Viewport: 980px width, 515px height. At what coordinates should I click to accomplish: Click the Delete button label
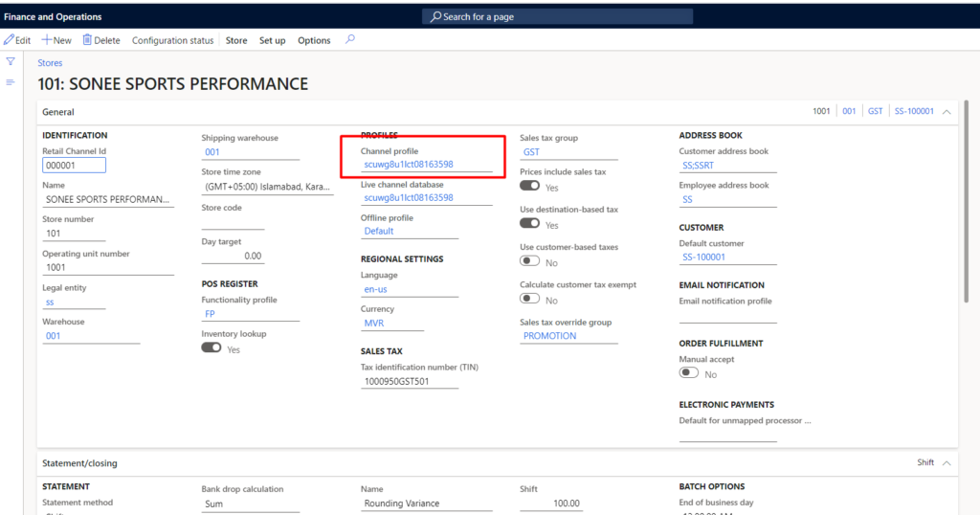107,40
